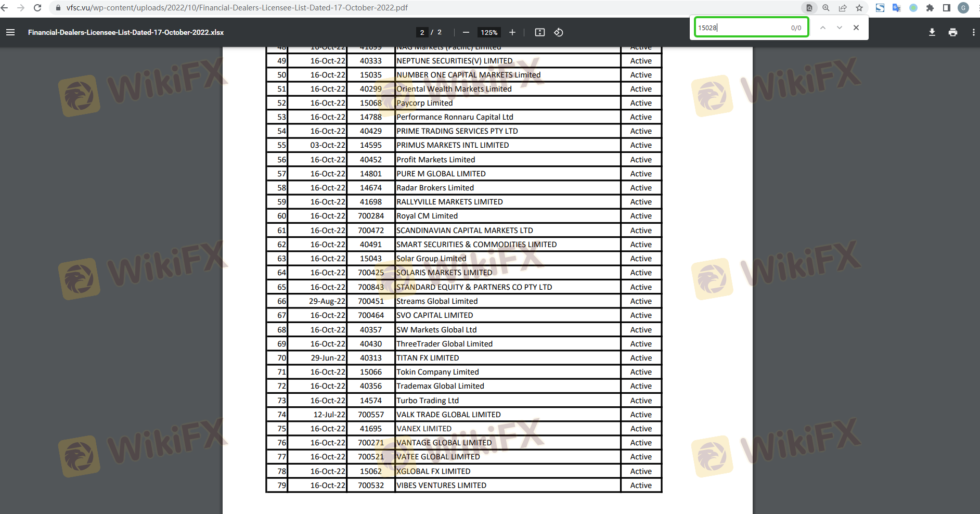980x514 pixels.
Task: Bookmark this page with the star icon
Action: (x=859, y=8)
